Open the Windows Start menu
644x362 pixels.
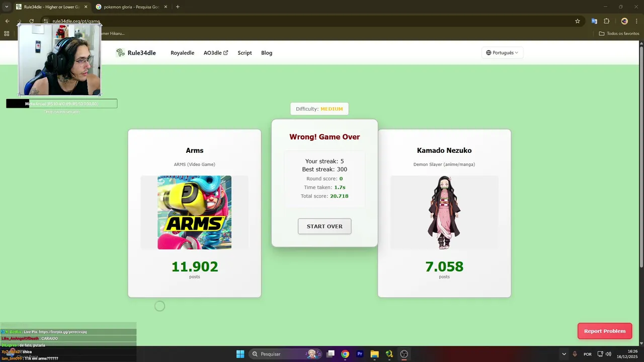pyautogui.click(x=240, y=354)
